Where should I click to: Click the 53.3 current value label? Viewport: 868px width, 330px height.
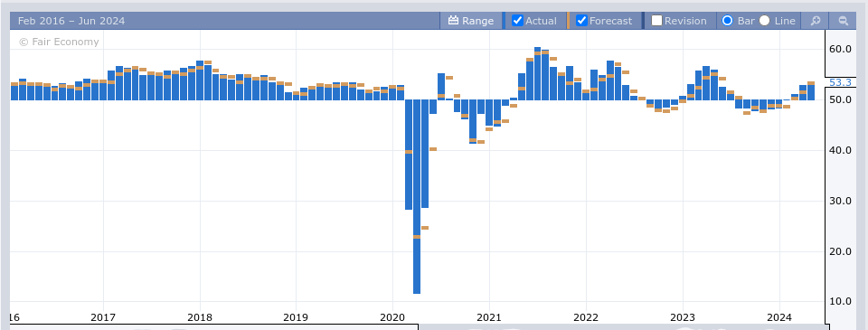tap(840, 82)
